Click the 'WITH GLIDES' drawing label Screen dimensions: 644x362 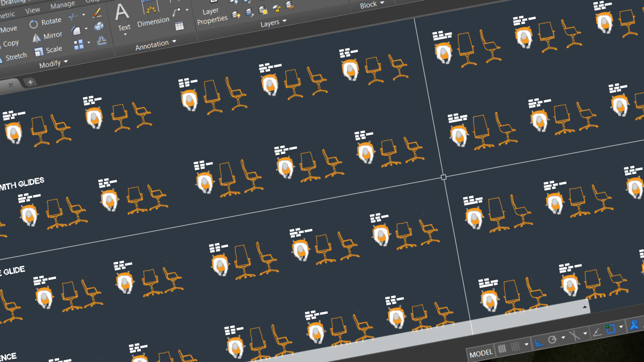coord(22,184)
